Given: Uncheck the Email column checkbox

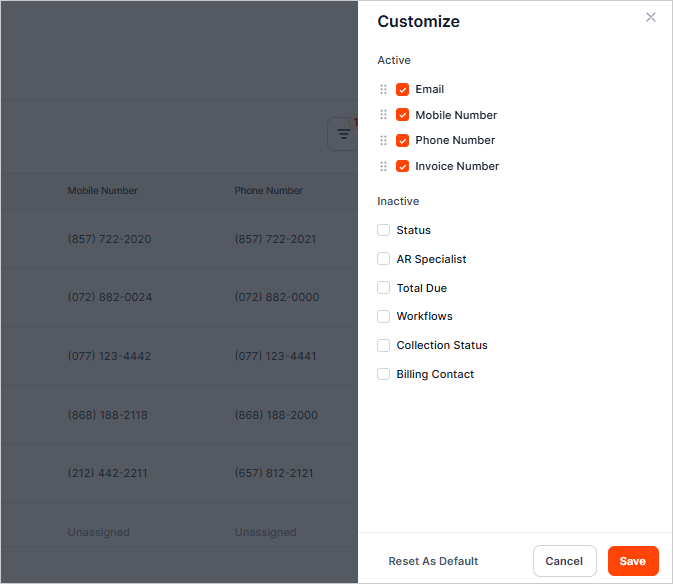Looking at the screenshot, I should click(x=403, y=89).
